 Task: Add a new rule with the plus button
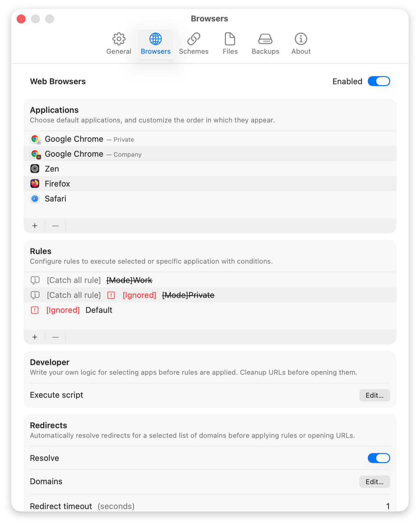tap(35, 337)
